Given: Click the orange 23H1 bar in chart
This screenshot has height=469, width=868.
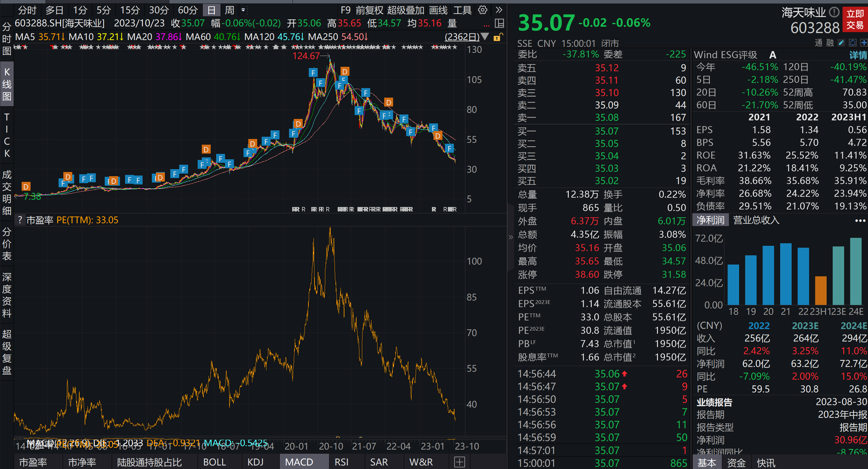Looking at the screenshot, I should click(821, 291).
